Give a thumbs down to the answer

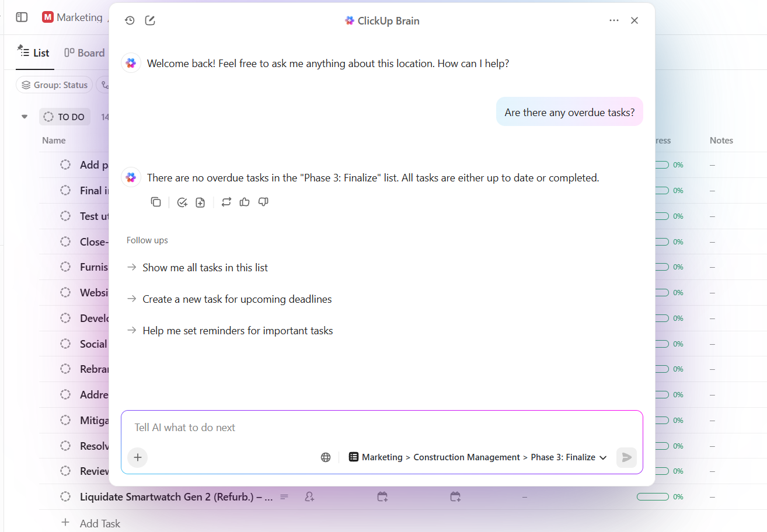(263, 202)
